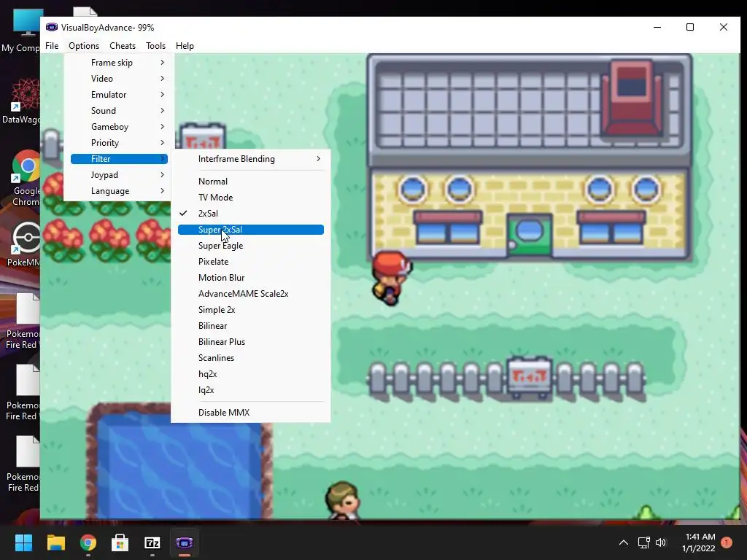Image resolution: width=747 pixels, height=560 pixels.
Task: Open the Options menu
Action: pyautogui.click(x=84, y=46)
